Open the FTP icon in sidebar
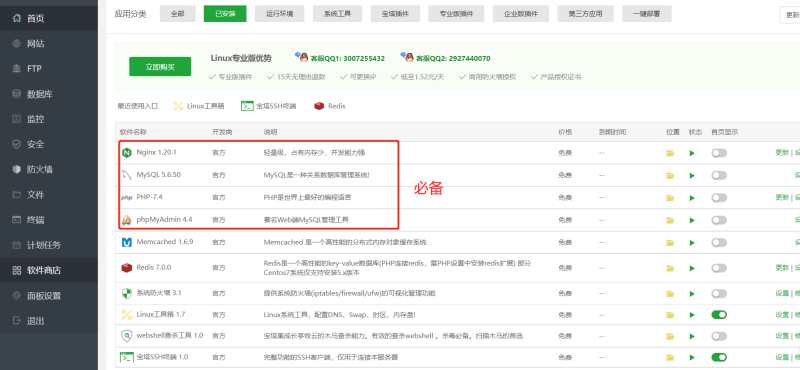 (17, 69)
